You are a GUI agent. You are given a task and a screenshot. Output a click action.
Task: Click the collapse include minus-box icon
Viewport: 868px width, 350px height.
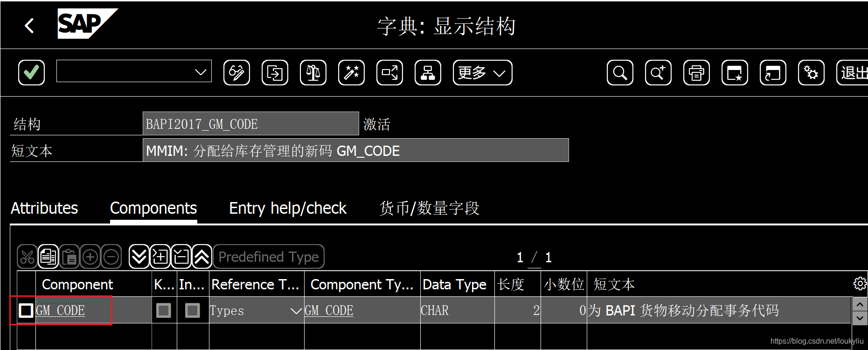pyautogui.click(x=181, y=257)
